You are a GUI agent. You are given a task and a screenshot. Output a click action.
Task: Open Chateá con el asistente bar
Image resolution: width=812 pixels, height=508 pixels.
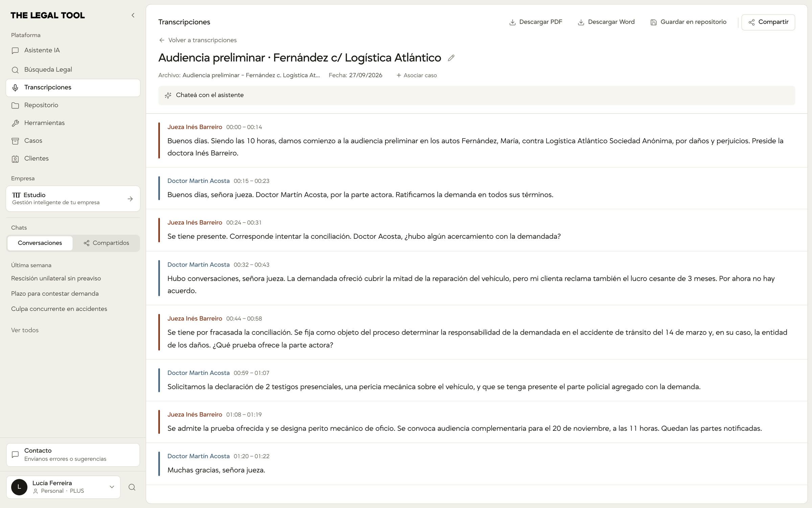point(476,96)
